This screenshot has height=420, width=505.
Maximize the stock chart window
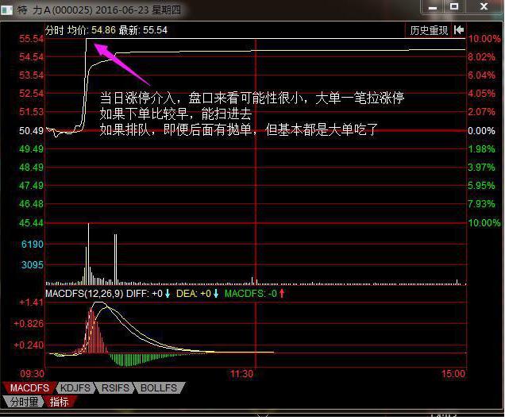[454, 7]
